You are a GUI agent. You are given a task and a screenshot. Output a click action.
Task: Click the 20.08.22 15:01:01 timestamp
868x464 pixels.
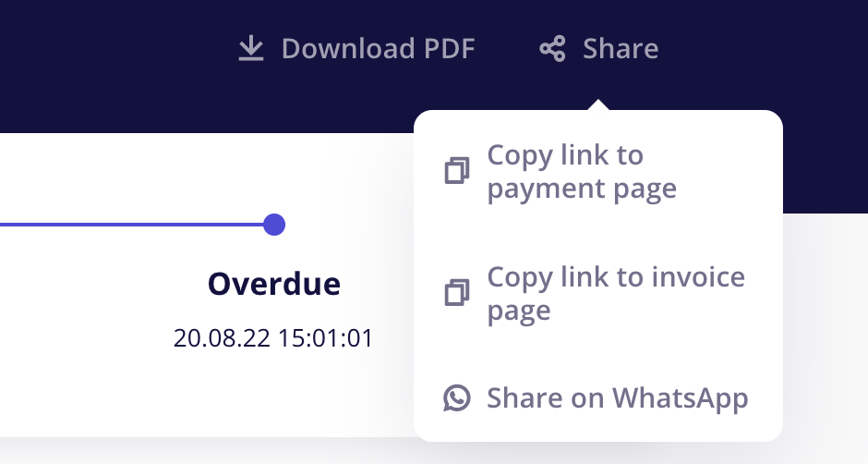click(273, 337)
